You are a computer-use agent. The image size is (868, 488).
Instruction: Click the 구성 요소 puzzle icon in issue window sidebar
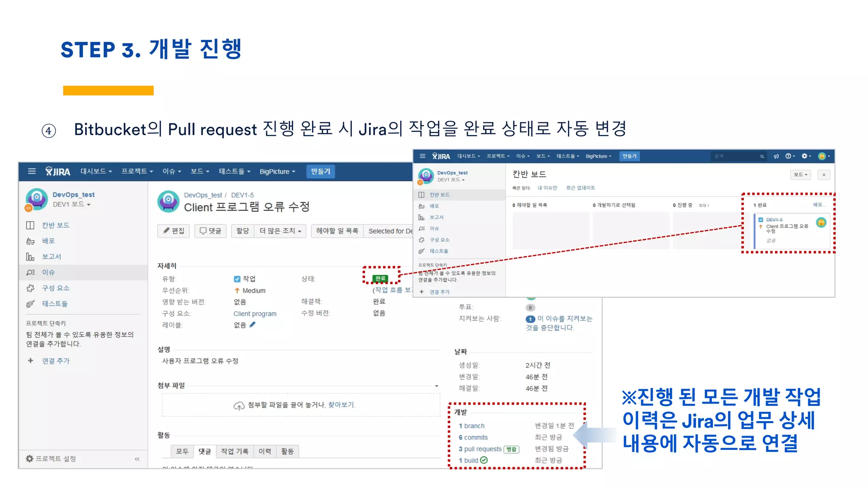pos(30,288)
